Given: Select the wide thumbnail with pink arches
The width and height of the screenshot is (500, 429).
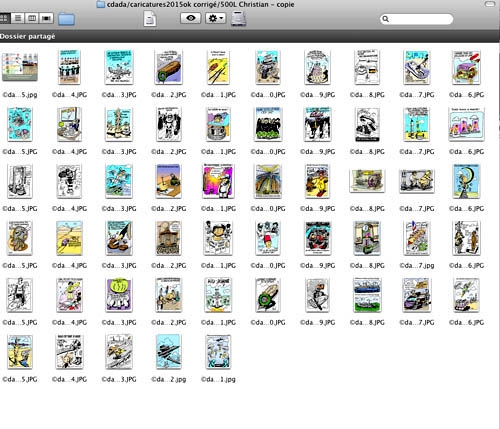Looking at the screenshot, I should coord(466,124).
